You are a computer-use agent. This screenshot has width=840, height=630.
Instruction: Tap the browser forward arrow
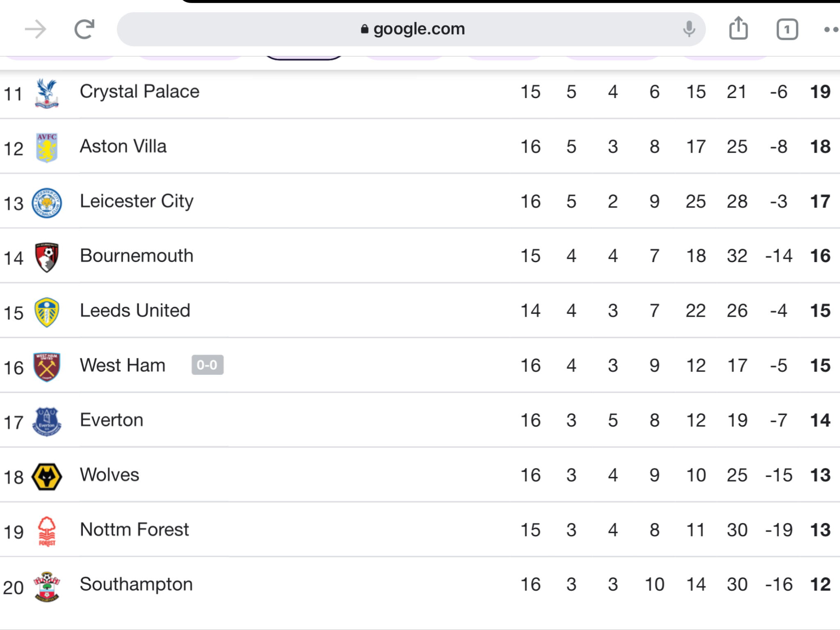[x=36, y=30]
